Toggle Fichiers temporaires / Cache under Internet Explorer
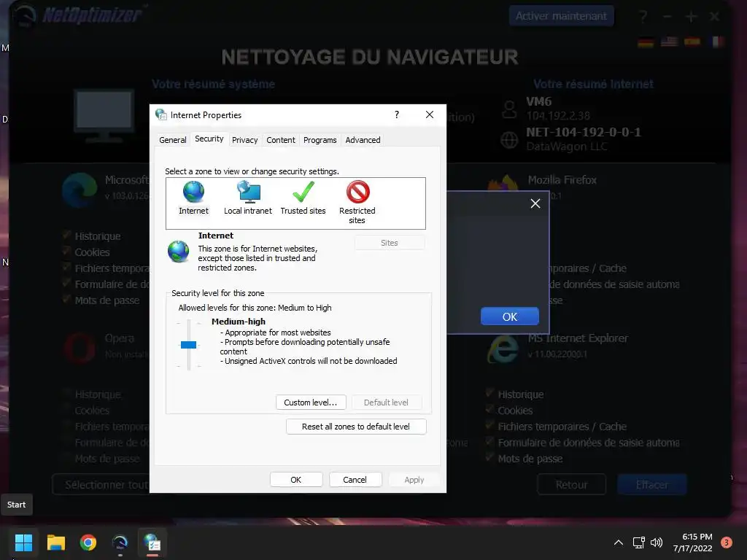This screenshot has height=560, width=747. click(x=489, y=426)
